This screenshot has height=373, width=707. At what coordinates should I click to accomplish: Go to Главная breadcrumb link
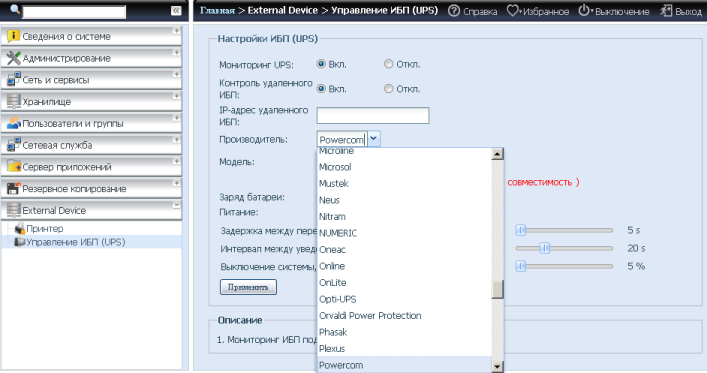point(217,10)
